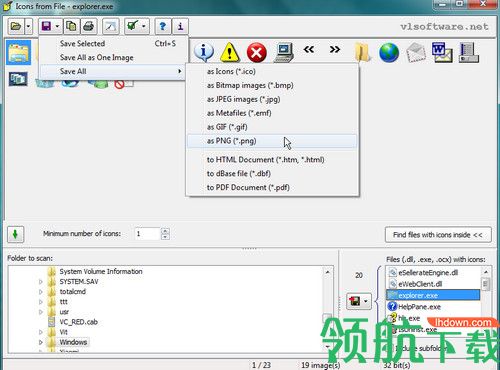Click the Copy icons toolbar button

pos(71,26)
